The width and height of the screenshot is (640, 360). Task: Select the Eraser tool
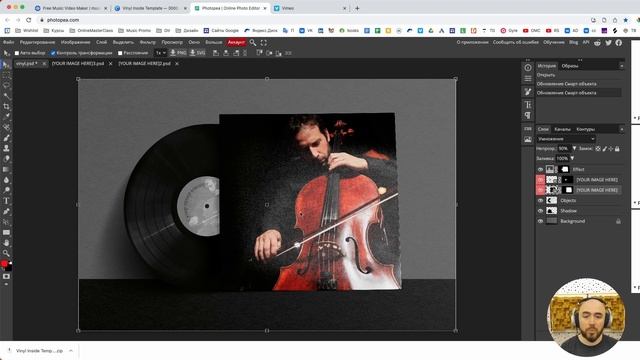coord(6,159)
